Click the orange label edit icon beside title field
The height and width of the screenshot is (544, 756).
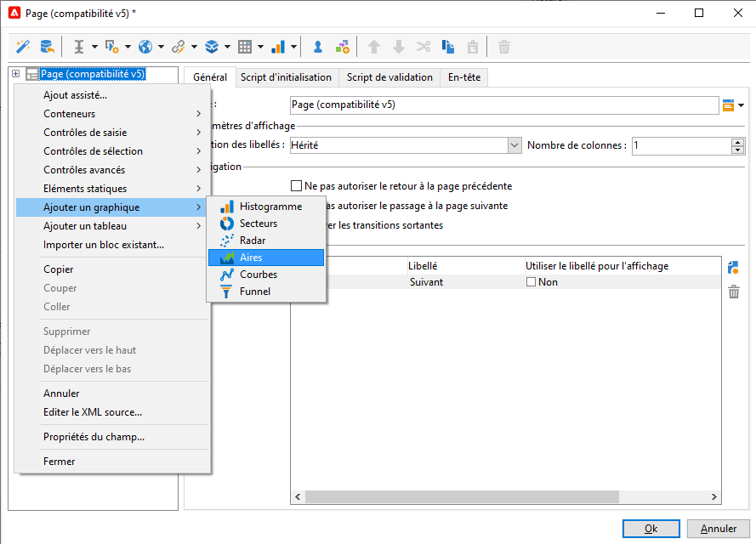tap(728, 105)
